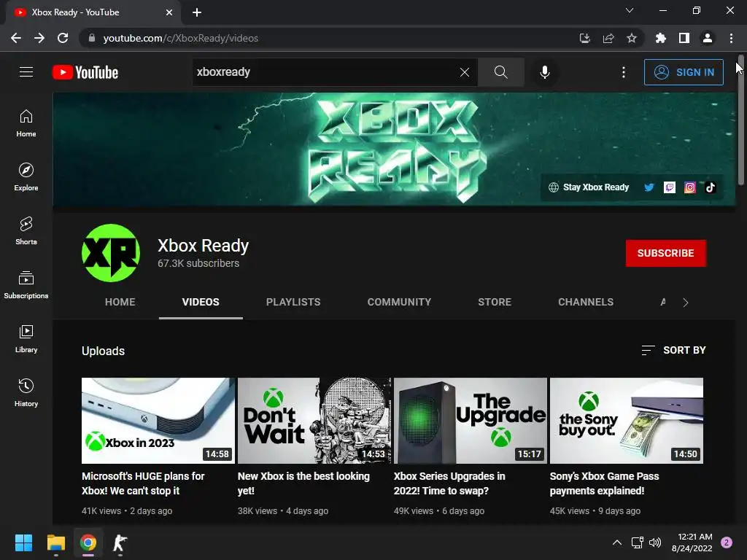Switch to the STORE tab
This screenshot has width=747, height=560.
click(x=495, y=302)
